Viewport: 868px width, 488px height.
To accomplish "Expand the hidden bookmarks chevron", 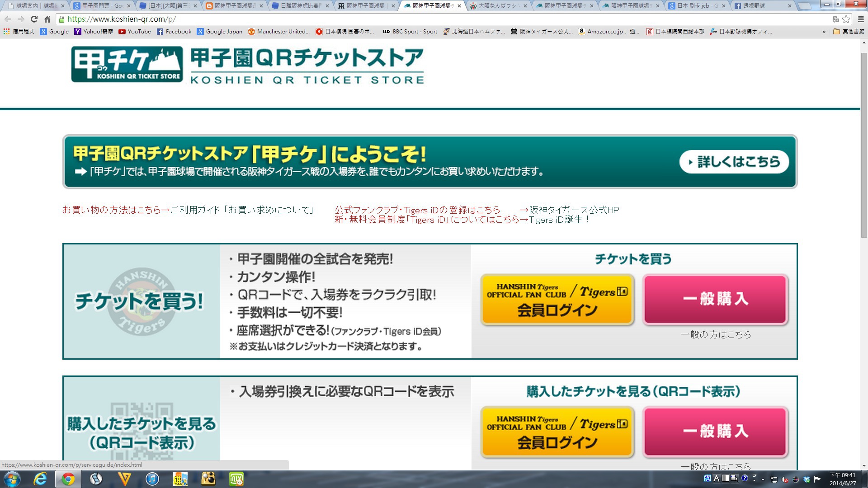I will click(824, 32).
